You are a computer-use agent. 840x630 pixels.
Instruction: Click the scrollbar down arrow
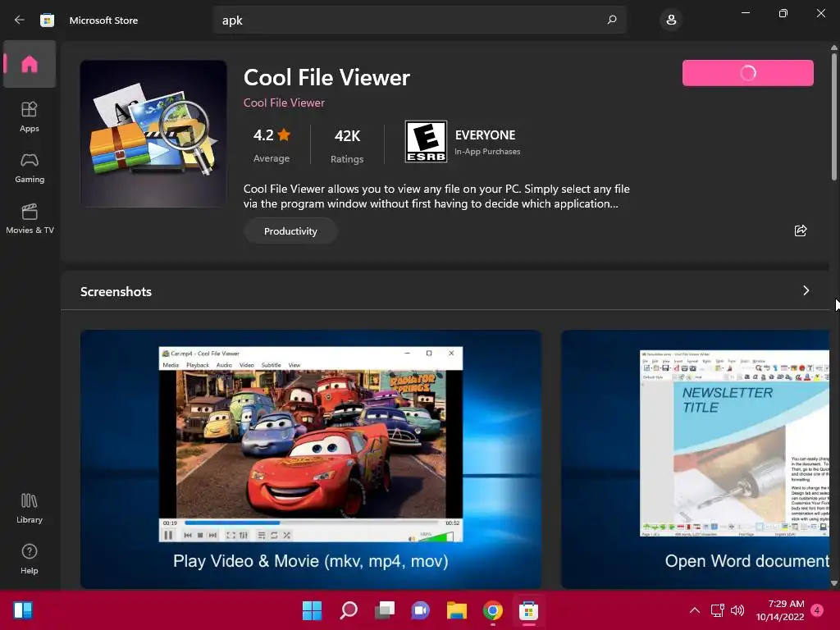point(834,583)
